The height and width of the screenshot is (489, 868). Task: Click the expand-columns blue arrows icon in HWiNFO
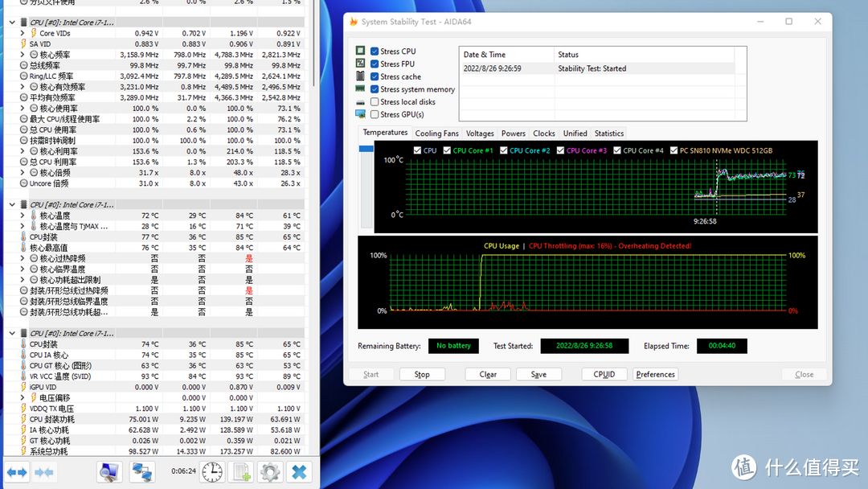(17, 472)
